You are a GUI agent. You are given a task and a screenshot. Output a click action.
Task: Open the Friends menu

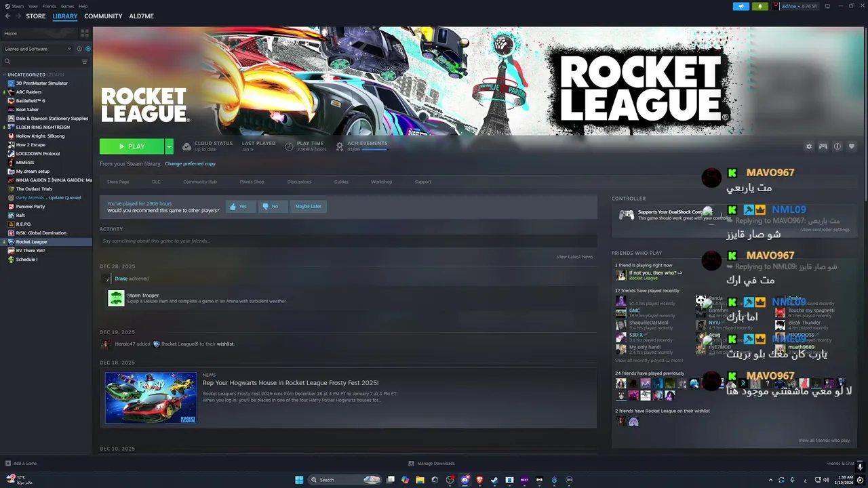point(50,6)
